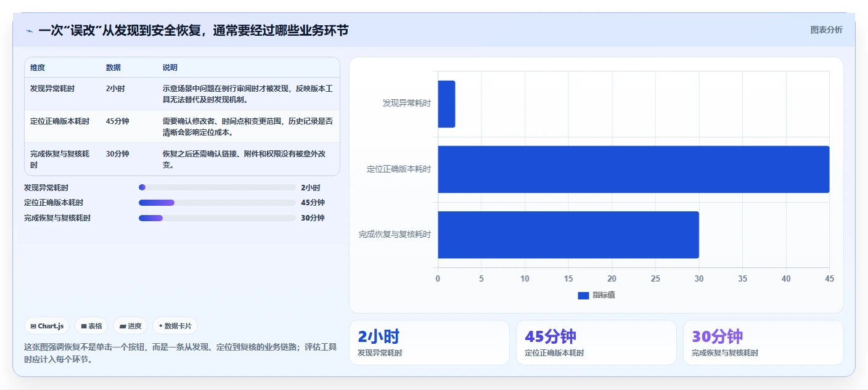Click the 2小时 data card

click(429, 343)
